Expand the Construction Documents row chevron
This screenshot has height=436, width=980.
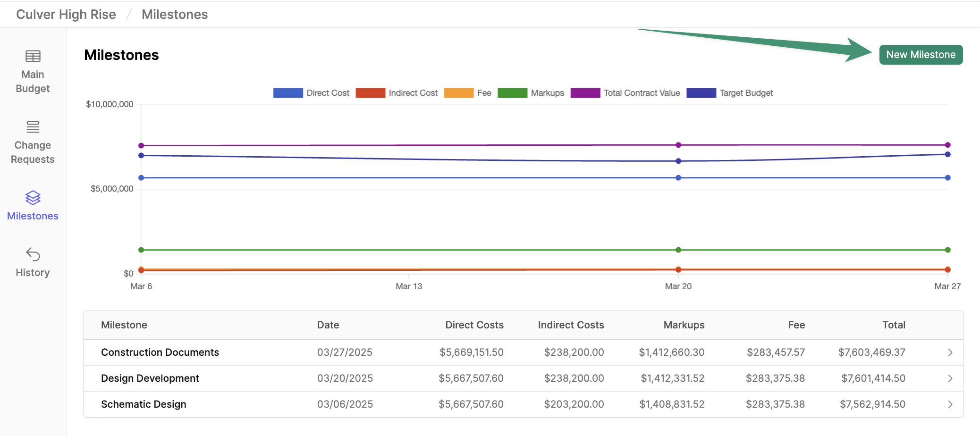pos(950,353)
